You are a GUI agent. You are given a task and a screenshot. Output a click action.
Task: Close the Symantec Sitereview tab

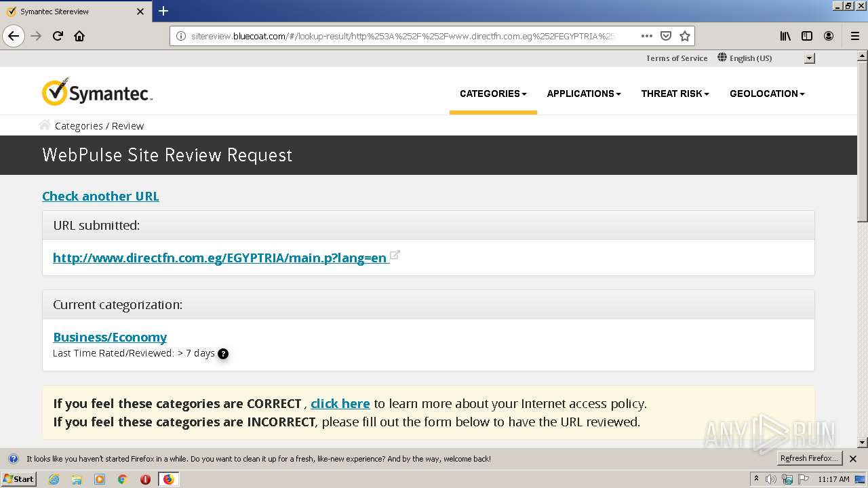(x=140, y=12)
